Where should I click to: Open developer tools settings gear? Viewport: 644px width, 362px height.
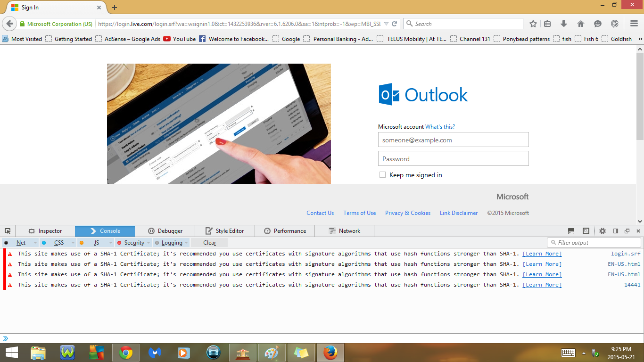click(603, 231)
